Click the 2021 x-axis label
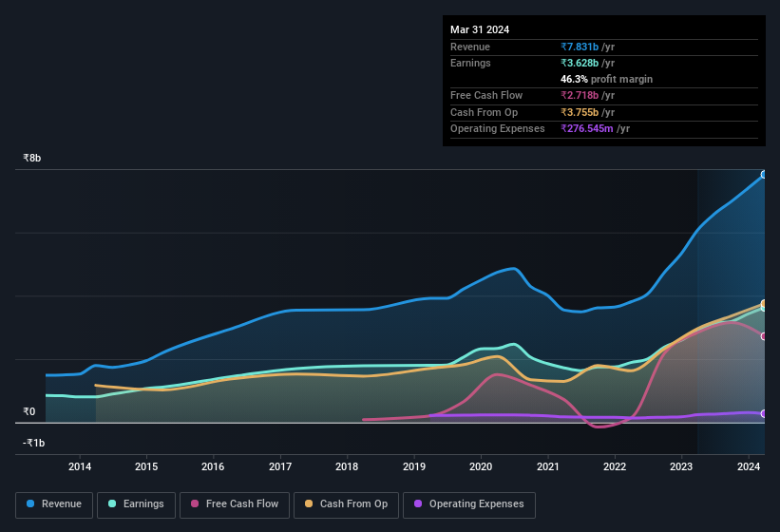This screenshot has height=532, width=780. (x=547, y=466)
